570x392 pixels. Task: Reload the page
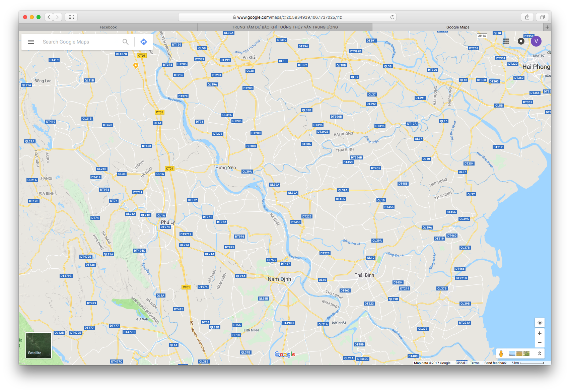point(392,17)
